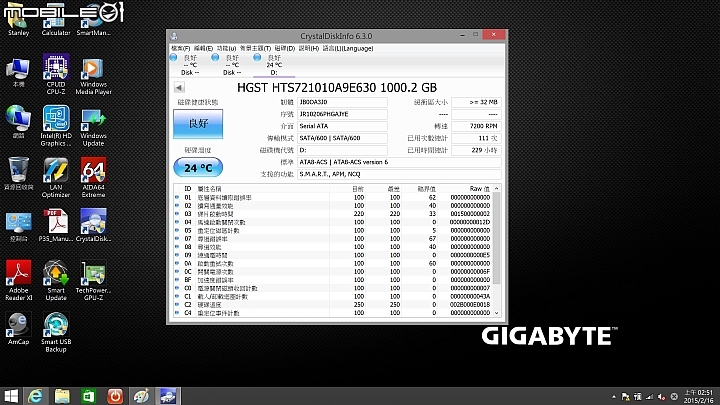The image size is (720, 405).
Task: Click previous disk arrow button
Action: click(x=179, y=87)
